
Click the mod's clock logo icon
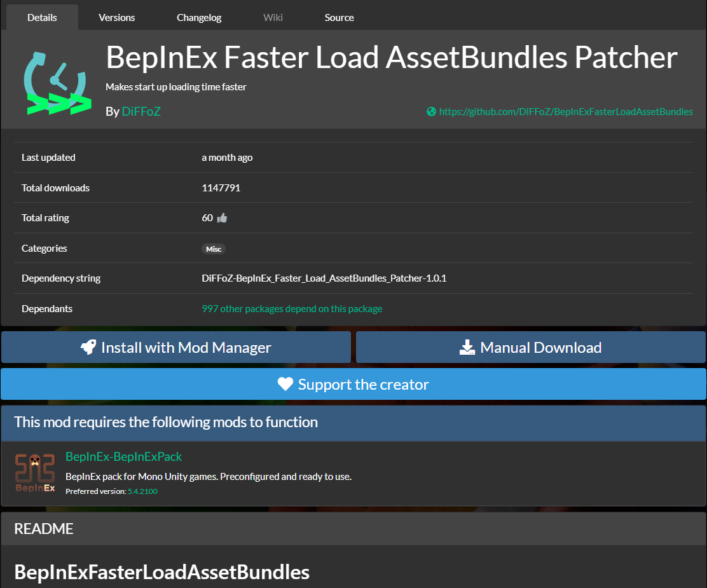pos(57,83)
